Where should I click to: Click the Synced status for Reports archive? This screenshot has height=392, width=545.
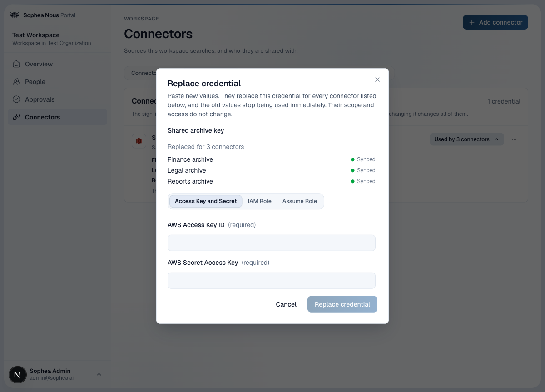point(363,181)
